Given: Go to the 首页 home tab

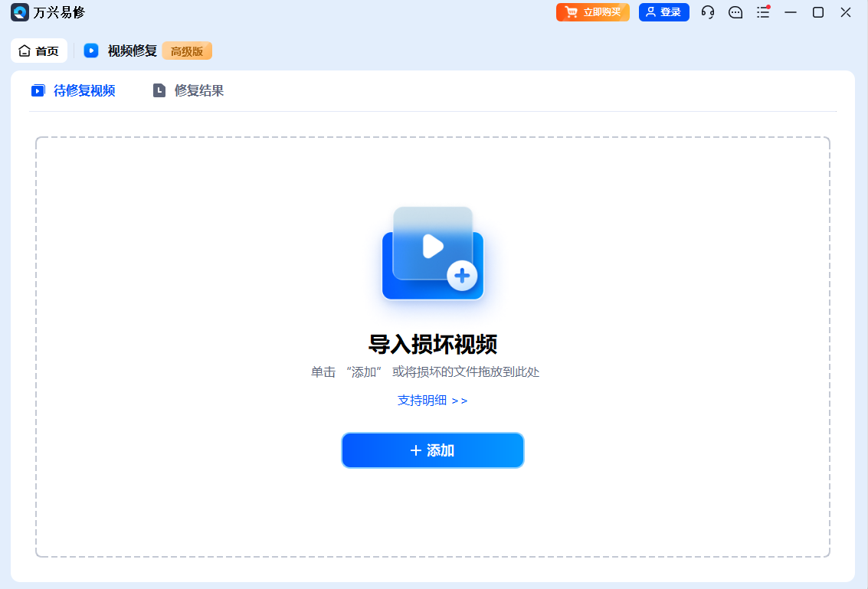Looking at the screenshot, I should tap(39, 51).
